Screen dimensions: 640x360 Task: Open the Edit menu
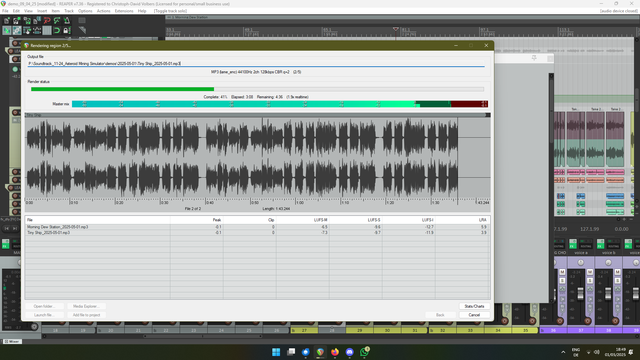[x=16, y=11]
